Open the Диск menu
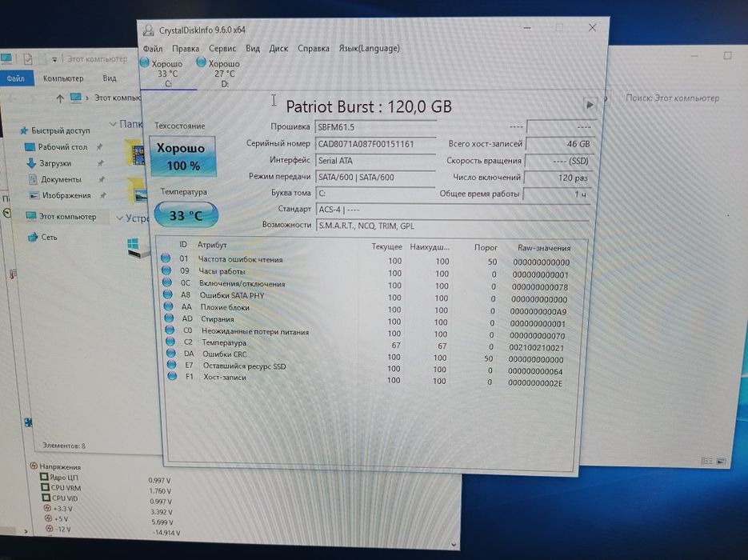This screenshot has width=748, height=560. click(278, 49)
